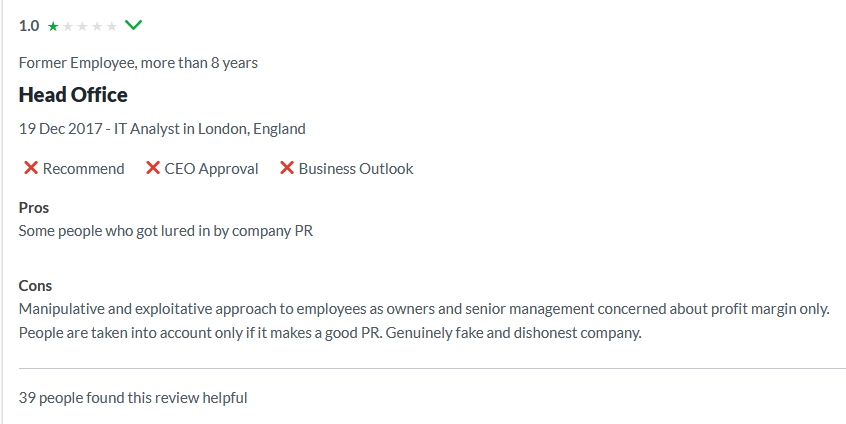Click the Cons heading
Image resolution: width=846 pixels, height=424 pixels.
click(36, 286)
